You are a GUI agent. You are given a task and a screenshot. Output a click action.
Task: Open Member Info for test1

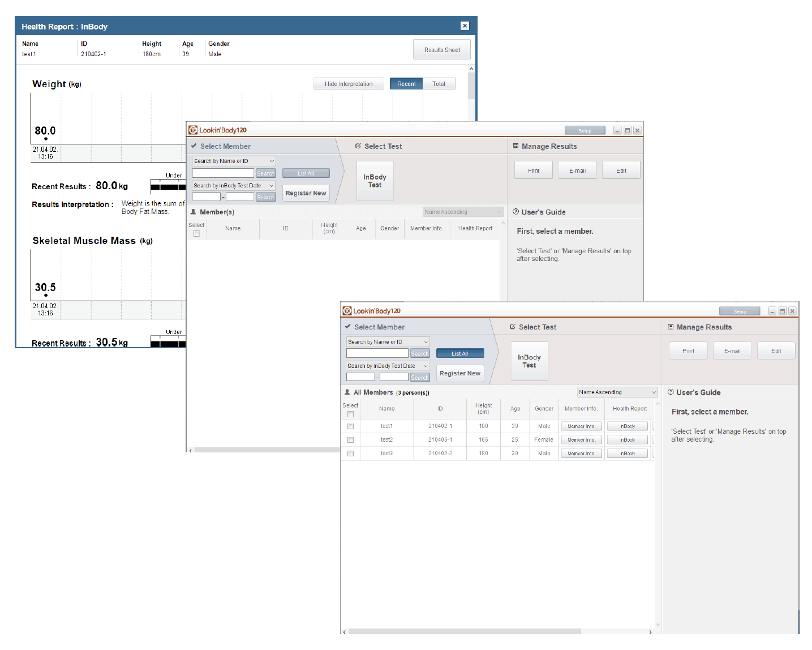(581, 426)
